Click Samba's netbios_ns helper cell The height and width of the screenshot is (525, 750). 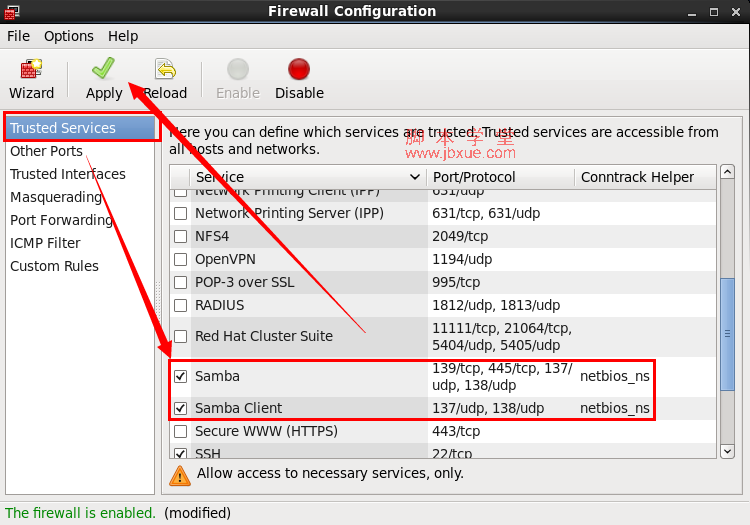click(x=615, y=376)
